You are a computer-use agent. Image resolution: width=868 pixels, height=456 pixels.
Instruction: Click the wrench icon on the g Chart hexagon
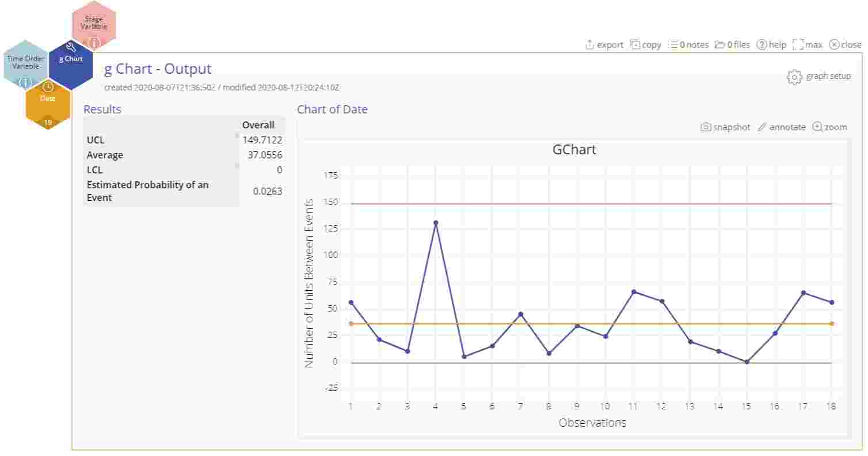point(70,47)
